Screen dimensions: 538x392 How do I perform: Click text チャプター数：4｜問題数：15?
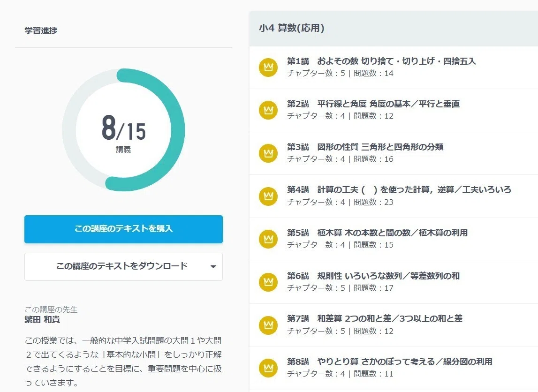point(340,245)
